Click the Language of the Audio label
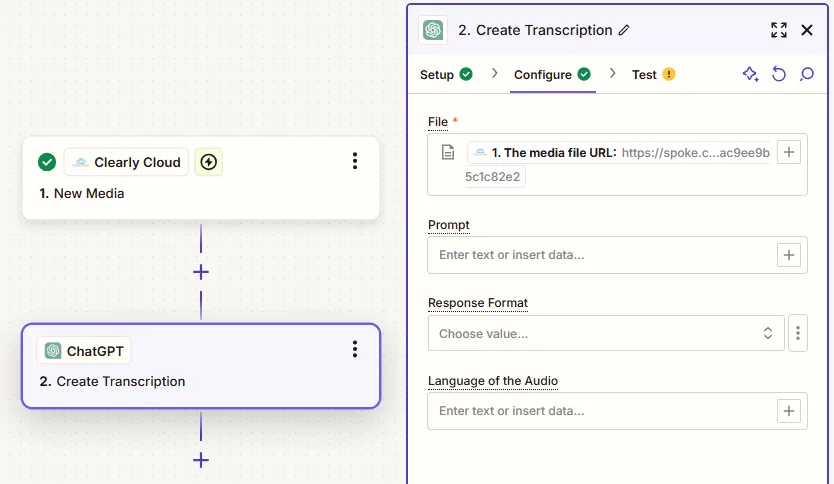834x484 pixels. [x=493, y=381]
